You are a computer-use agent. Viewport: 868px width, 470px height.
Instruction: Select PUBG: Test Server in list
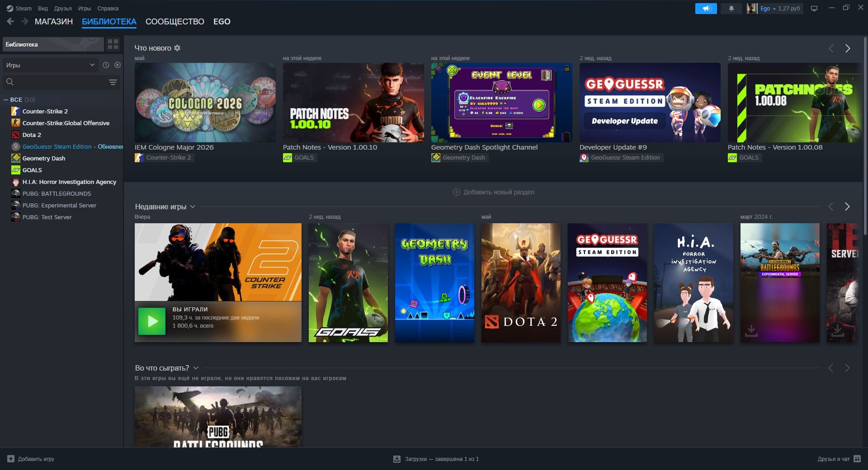pyautogui.click(x=47, y=217)
